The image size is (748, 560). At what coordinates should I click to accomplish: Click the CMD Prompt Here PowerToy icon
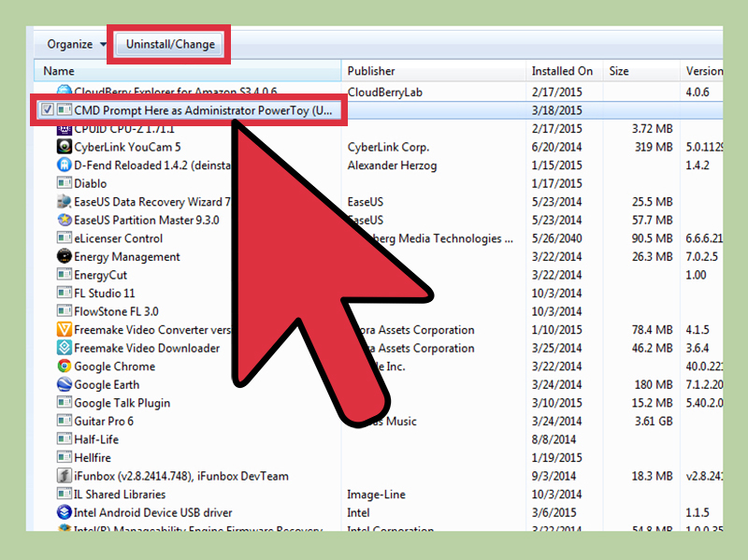click(x=64, y=109)
